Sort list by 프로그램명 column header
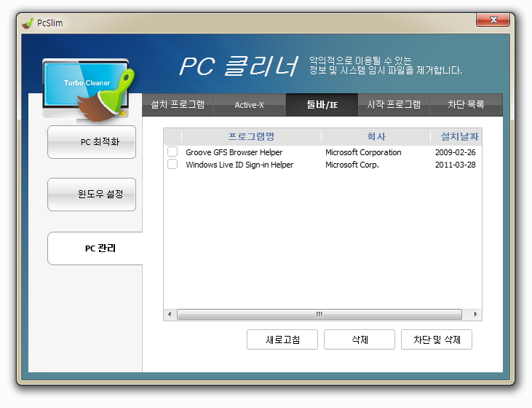The height and width of the screenshot is (408, 532). point(251,137)
